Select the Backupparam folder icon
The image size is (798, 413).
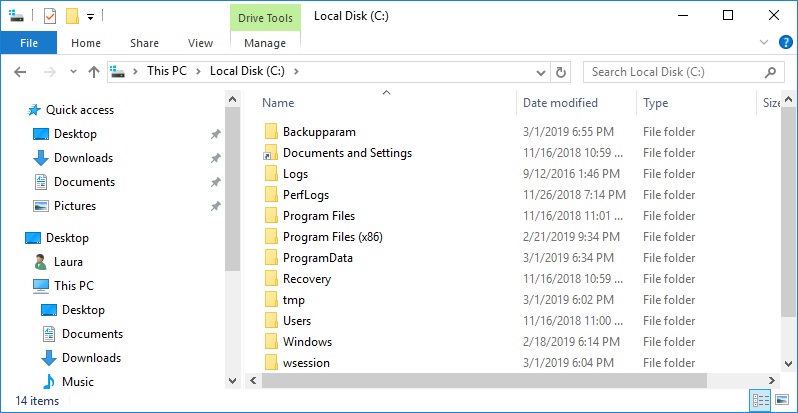271,132
